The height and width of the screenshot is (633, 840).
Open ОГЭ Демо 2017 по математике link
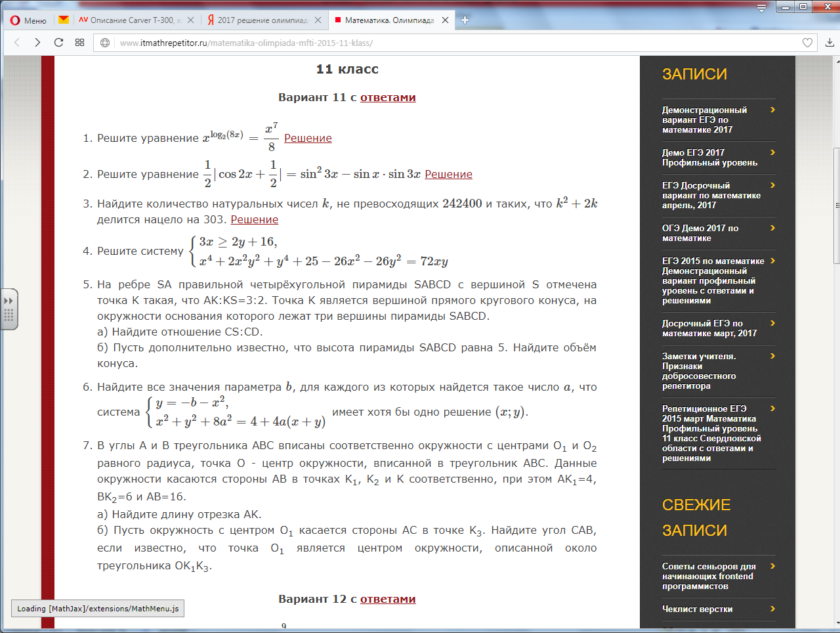[x=700, y=233]
